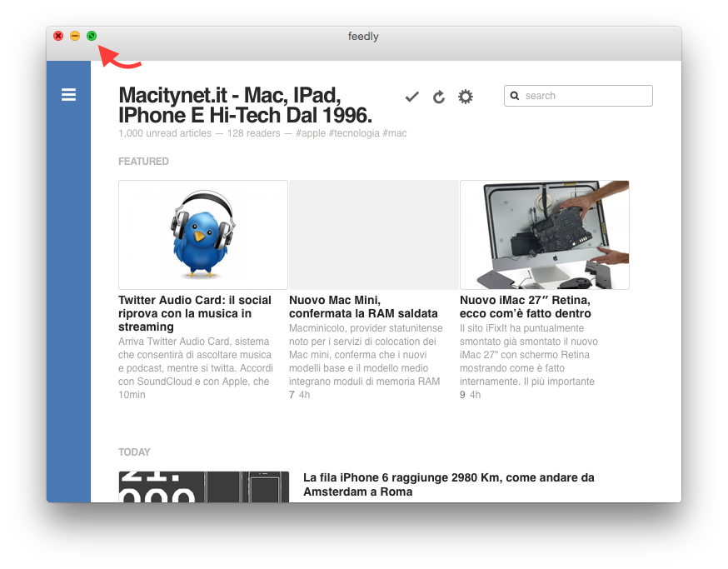Open the hamburger sidebar menu
Image resolution: width=728 pixels, height=569 pixels.
tap(68, 95)
